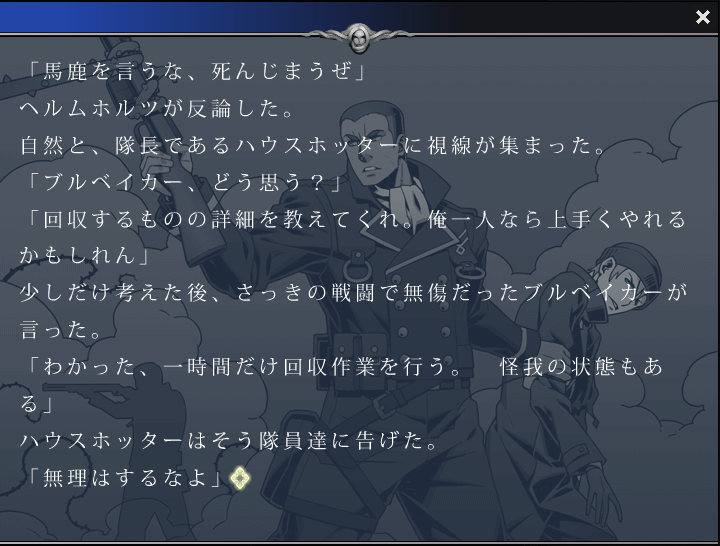Screen dimensions: 720x546
Task: Click the line 「回収するものの詳細を教えてくれ
Action: 354,219
